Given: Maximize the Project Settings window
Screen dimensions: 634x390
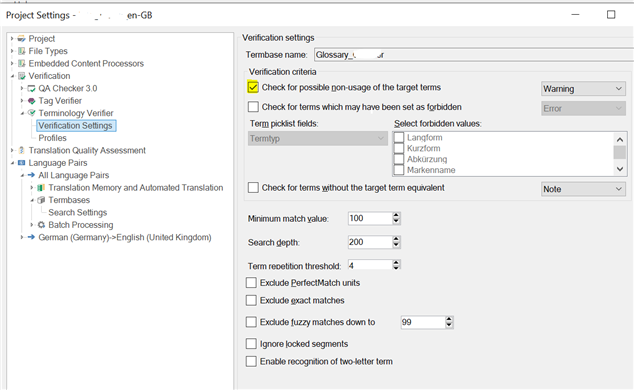Looking at the screenshot, I should 611,15.
